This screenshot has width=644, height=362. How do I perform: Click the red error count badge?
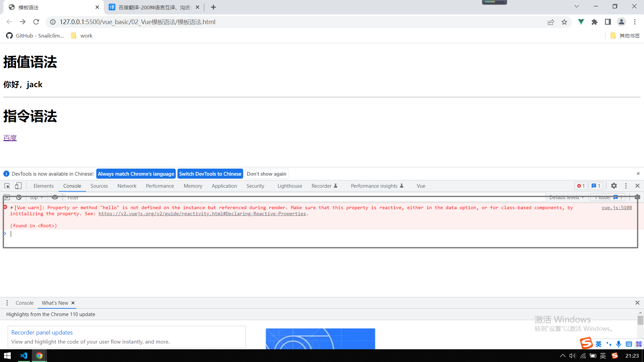[581, 186]
